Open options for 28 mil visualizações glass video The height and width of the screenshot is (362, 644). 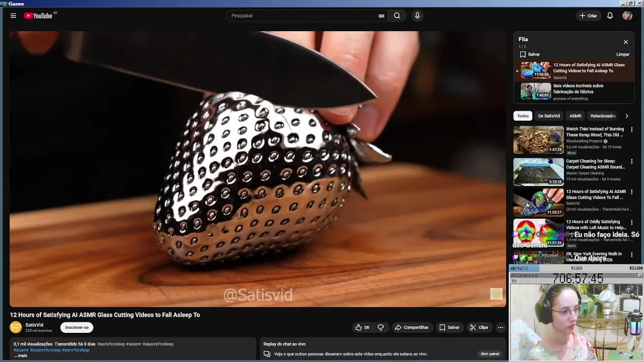pyautogui.click(x=631, y=192)
